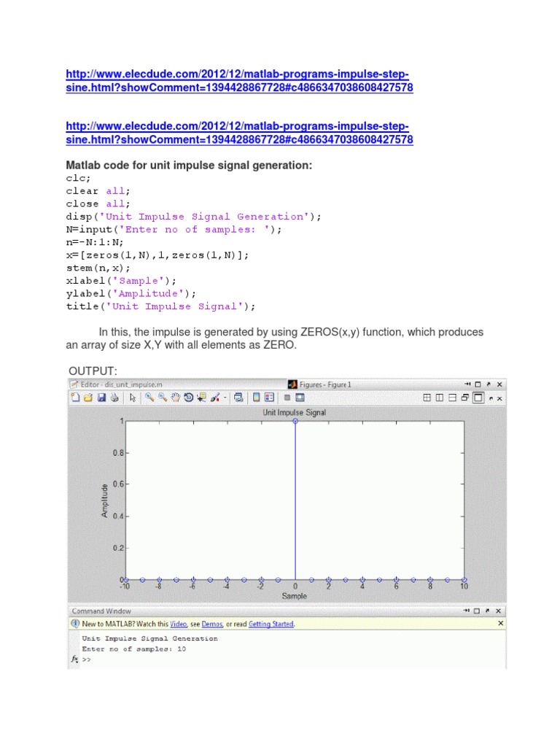
Task: Choose the left/right split tile layout
Action: (x=440, y=398)
